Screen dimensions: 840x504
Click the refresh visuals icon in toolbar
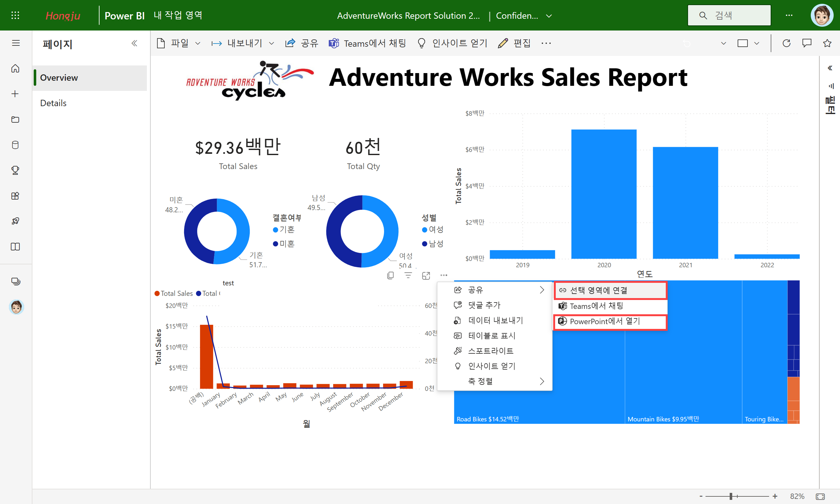point(786,43)
